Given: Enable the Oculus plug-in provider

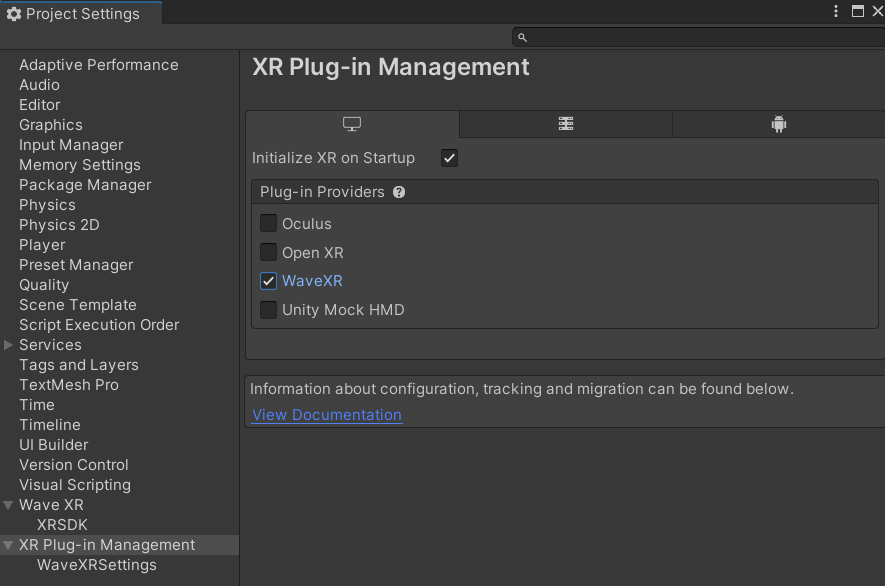Looking at the screenshot, I should [x=268, y=223].
